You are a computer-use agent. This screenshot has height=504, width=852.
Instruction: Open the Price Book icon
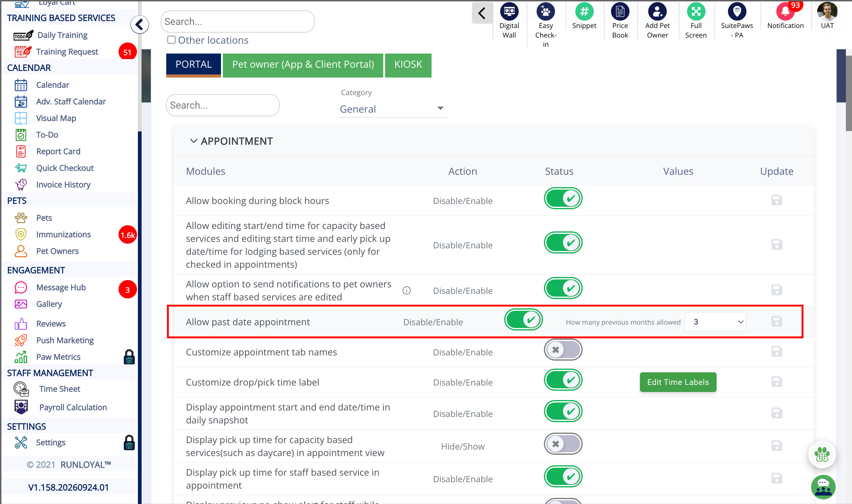click(620, 12)
